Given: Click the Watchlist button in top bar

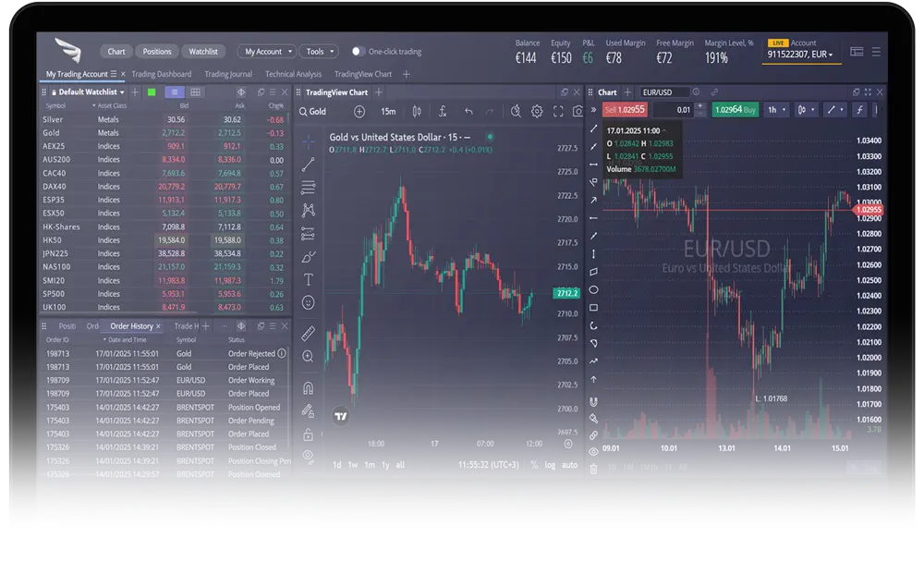Looking at the screenshot, I should (x=203, y=52).
